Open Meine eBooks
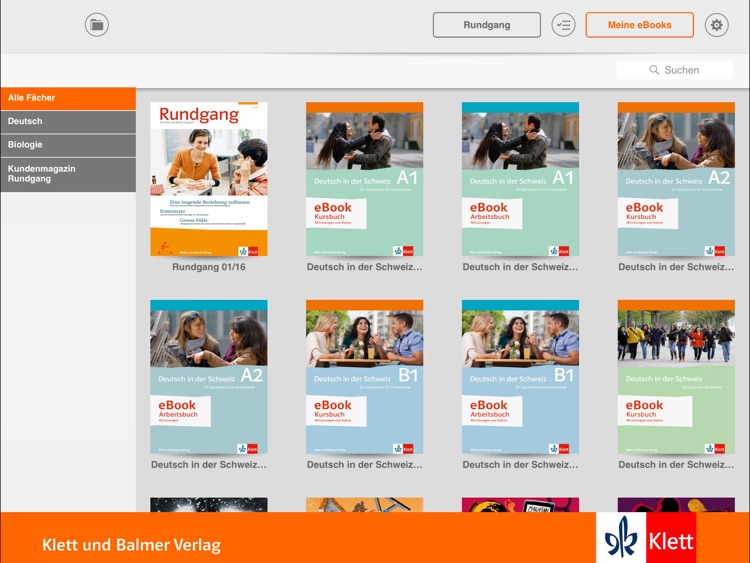The width and height of the screenshot is (750, 563). [x=640, y=25]
